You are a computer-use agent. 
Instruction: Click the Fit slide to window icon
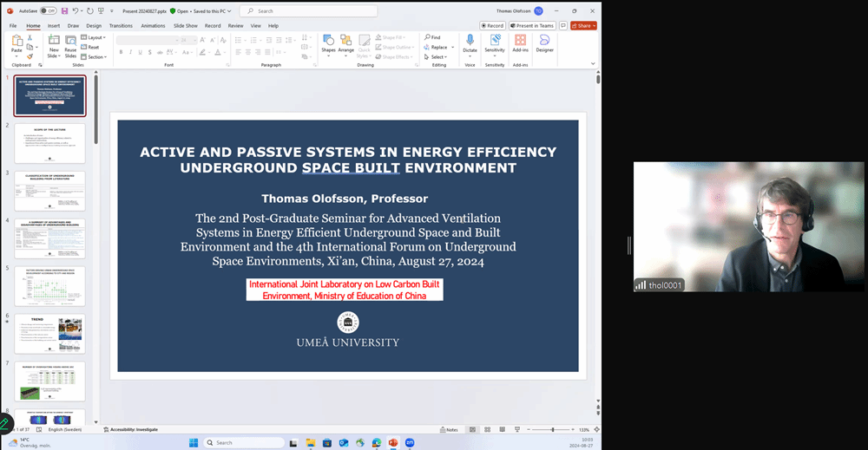coord(596,429)
